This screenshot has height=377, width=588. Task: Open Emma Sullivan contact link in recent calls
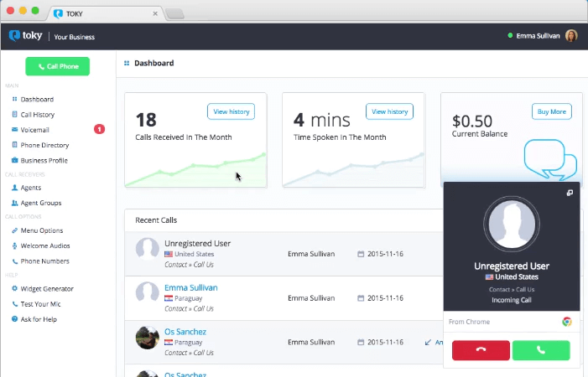coord(191,287)
